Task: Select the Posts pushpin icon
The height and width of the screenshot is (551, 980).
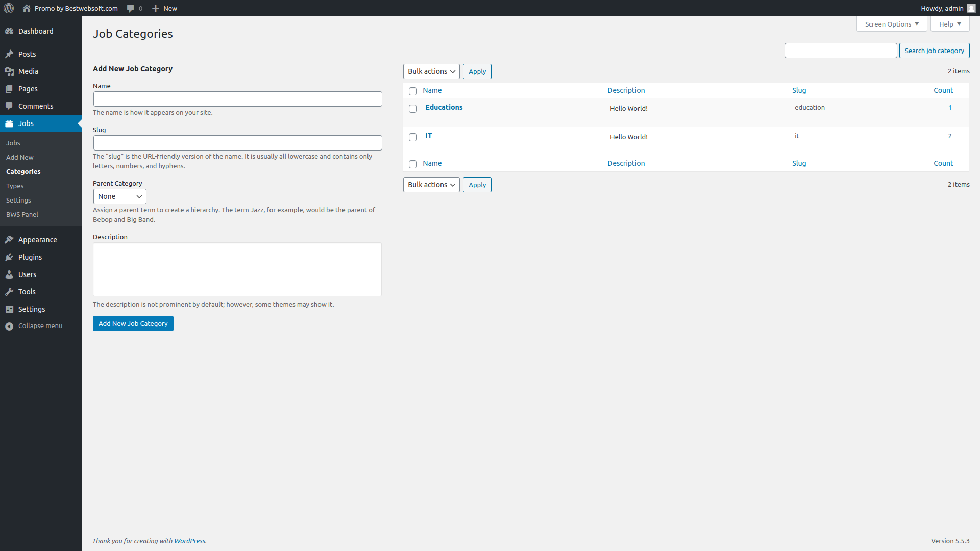Action: tap(9, 54)
